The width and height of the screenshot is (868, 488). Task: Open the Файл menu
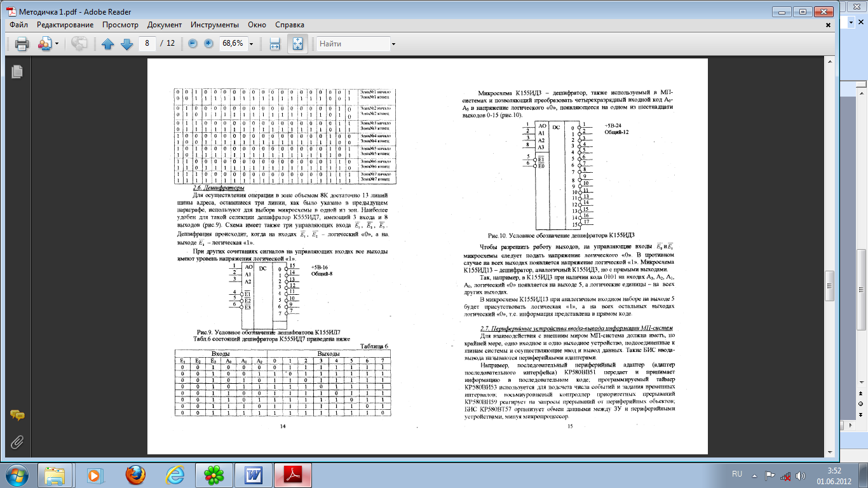[19, 25]
